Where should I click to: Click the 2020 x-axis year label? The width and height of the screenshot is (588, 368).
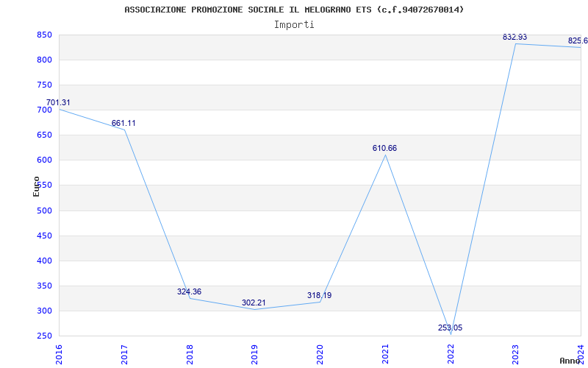[320, 355]
